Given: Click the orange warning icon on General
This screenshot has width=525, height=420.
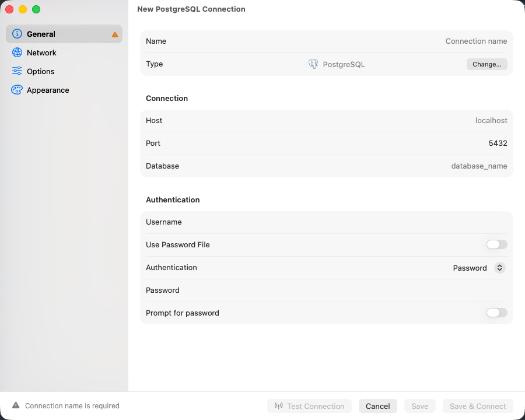Looking at the screenshot, I should click(x=115, y=34).
